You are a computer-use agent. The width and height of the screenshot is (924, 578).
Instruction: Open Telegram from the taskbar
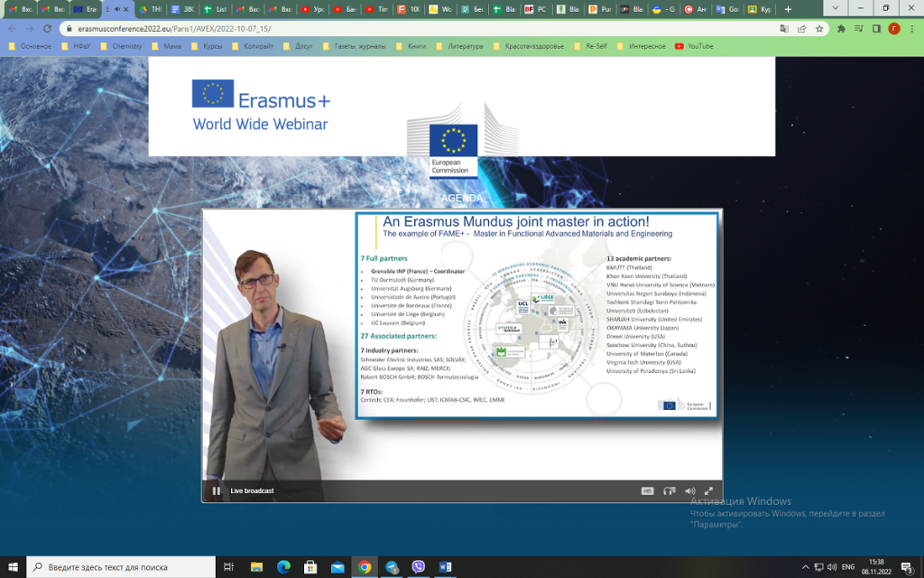tap(392, 567)
